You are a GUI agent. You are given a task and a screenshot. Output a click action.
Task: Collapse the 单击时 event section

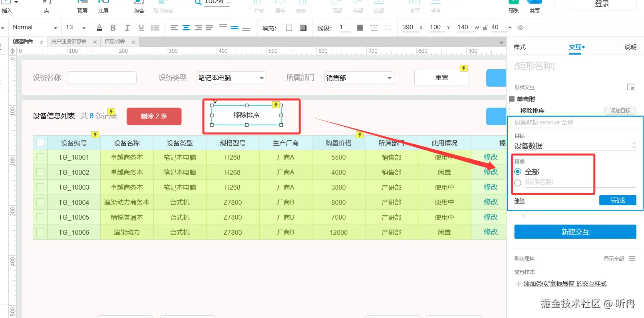(512, 99)
